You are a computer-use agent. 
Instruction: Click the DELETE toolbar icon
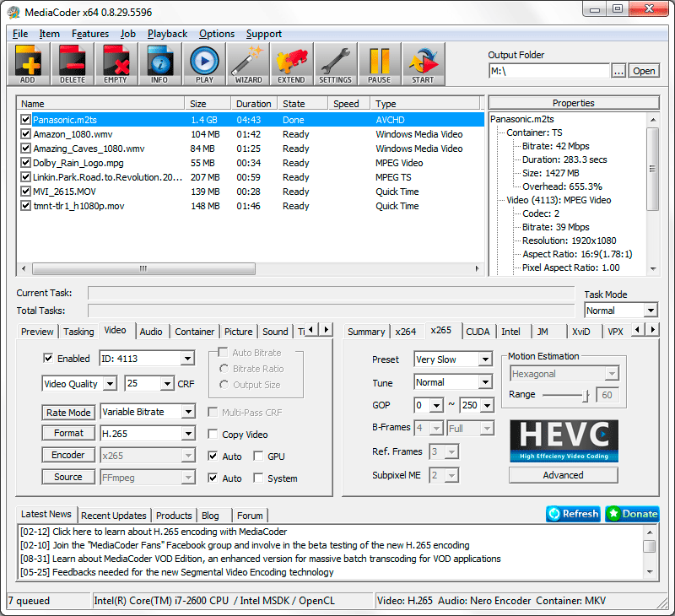(72, 63)
